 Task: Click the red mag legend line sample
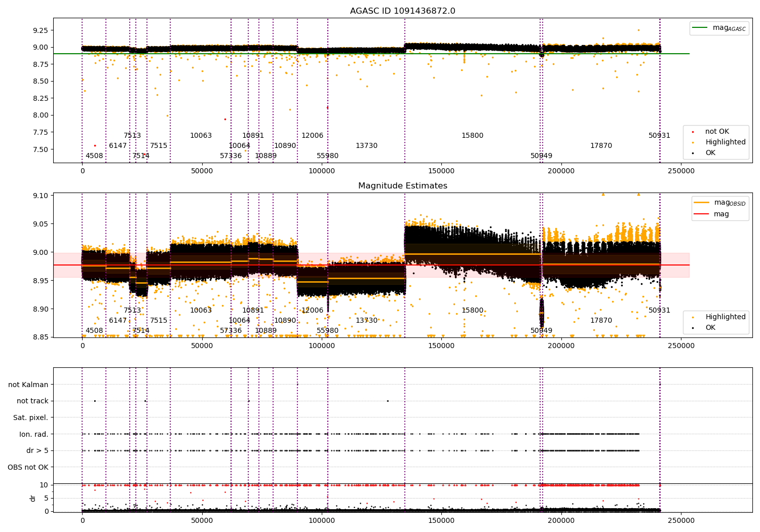[x=702, y=214]
